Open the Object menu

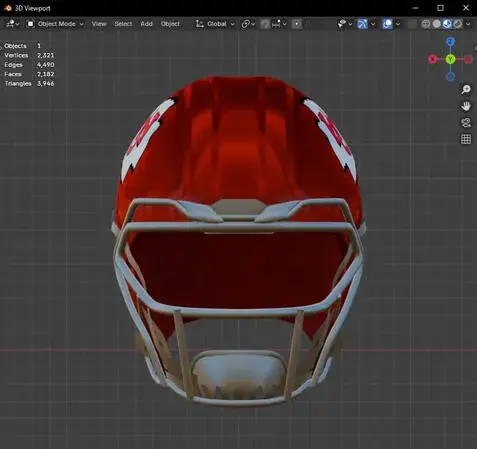pos(170,24)
